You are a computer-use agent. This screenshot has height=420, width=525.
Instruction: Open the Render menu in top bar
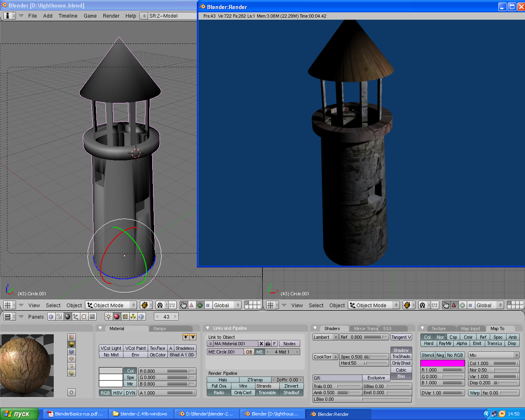(x=111, y=16)
